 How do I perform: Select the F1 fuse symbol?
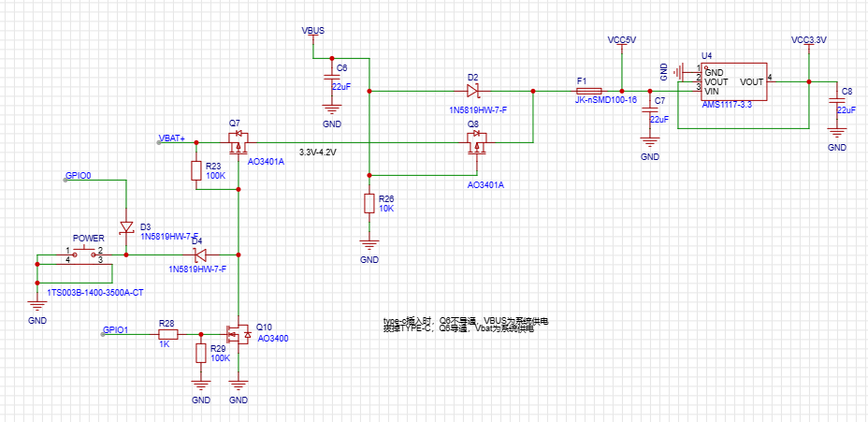pyautogui.click(x=589, y=90)
